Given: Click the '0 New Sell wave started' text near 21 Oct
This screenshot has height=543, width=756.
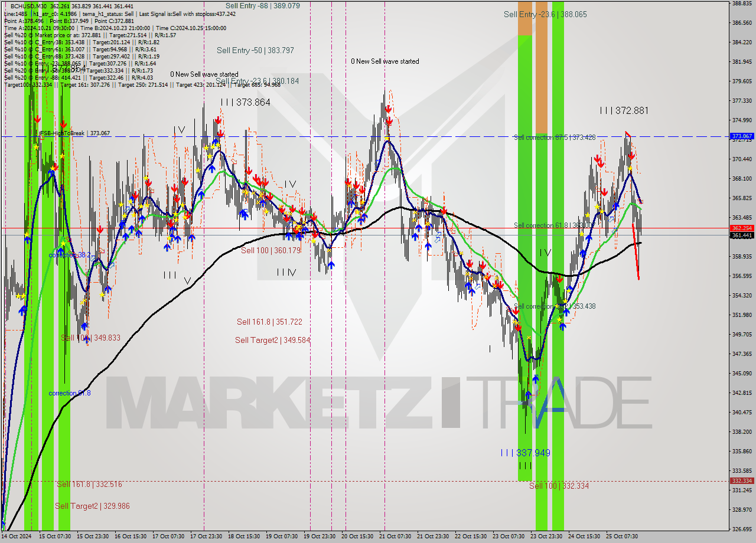Looking at the screenshot, I should click(385, 61).
